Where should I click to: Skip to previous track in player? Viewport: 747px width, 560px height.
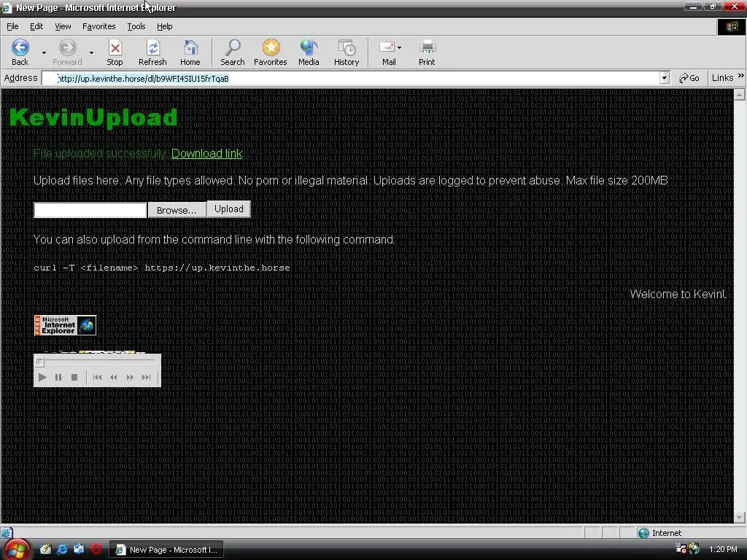tap(97, 377)
